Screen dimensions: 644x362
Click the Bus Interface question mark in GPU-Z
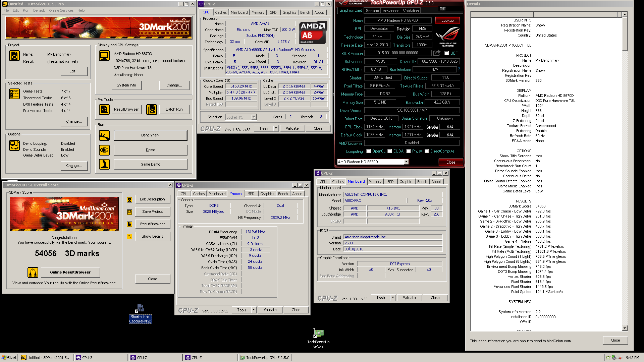(x=459, y=69)
